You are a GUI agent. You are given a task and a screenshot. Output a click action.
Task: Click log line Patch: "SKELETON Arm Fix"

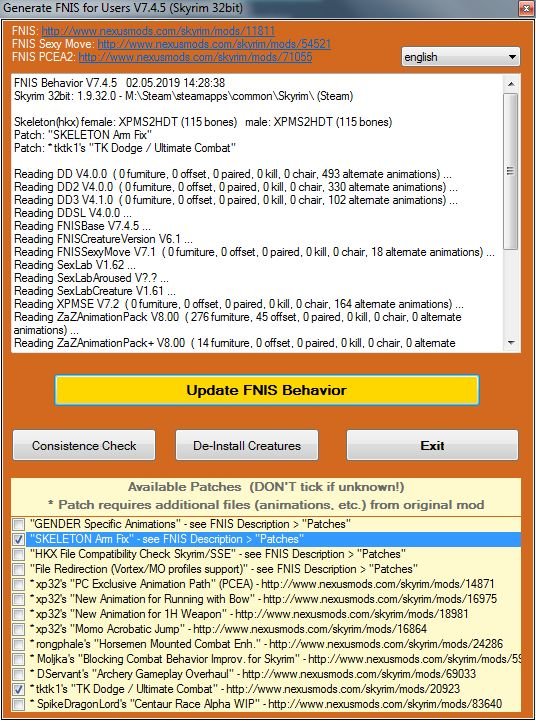tap(83, 135)
